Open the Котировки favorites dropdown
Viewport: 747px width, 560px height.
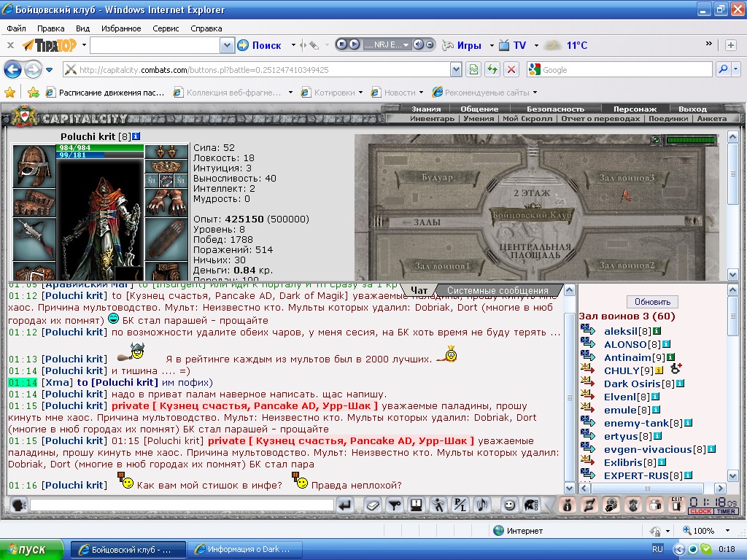[x=360, y=93]
